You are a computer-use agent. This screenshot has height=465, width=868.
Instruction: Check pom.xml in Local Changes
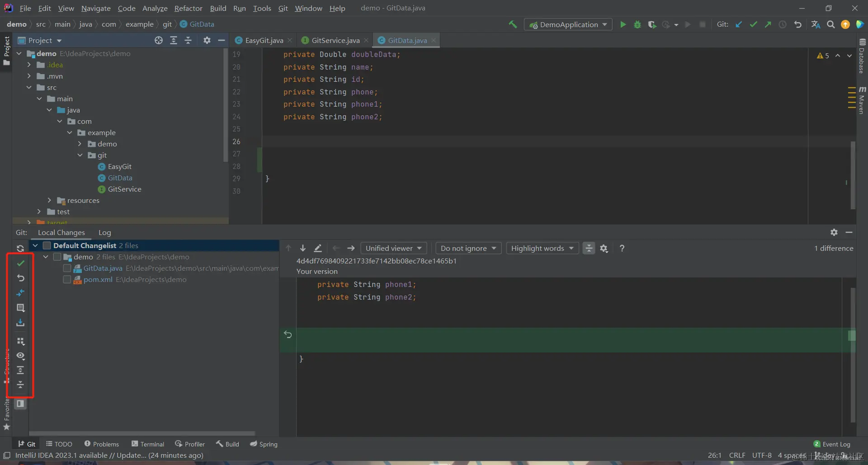[x=67, y=279]
